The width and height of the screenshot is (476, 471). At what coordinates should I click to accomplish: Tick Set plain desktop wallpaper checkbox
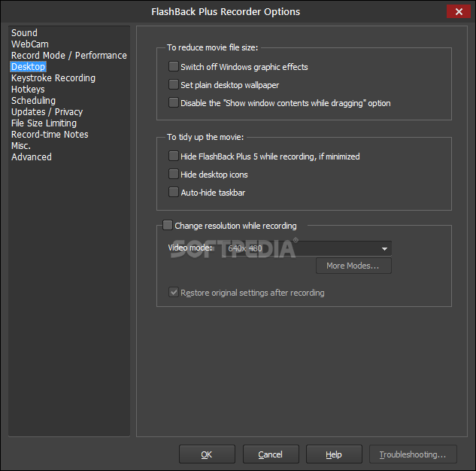coord(174,84)
